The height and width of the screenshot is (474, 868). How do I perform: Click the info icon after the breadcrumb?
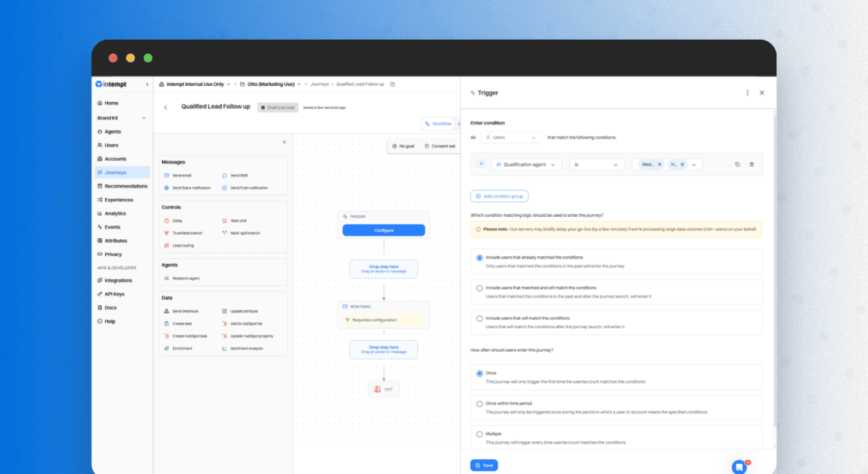click(x=392, y=84)
